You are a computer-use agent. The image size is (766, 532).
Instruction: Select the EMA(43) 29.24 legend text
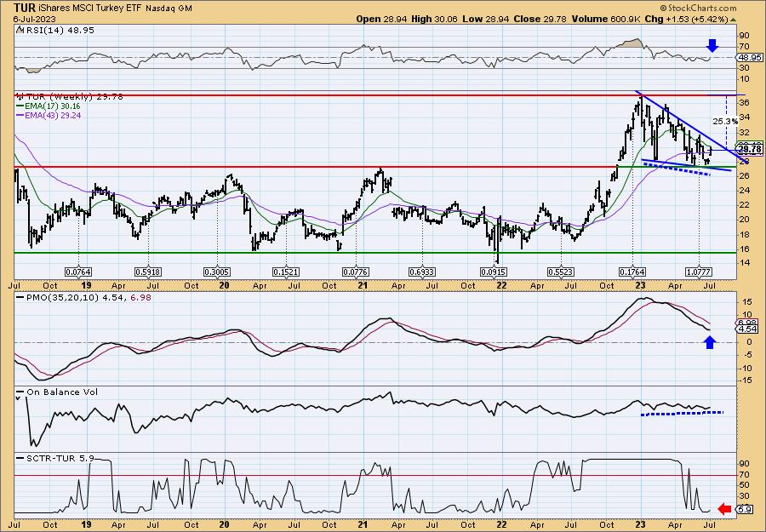coord(54,115)
